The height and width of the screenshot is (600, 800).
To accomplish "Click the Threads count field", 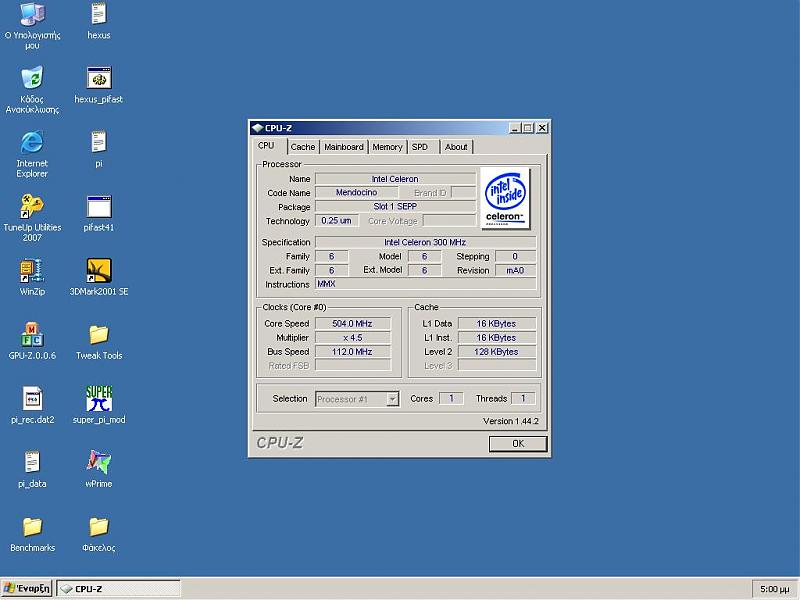I will pos(523,398).
